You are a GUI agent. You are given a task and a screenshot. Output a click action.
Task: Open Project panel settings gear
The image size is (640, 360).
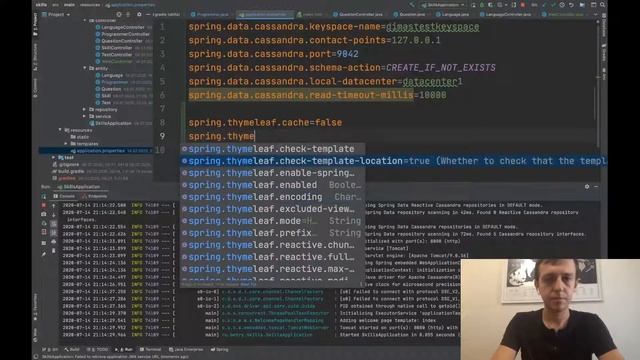point(139,14)
